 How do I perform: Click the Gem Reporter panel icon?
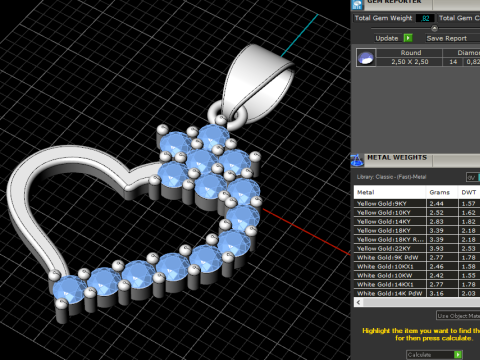(358, 5)
